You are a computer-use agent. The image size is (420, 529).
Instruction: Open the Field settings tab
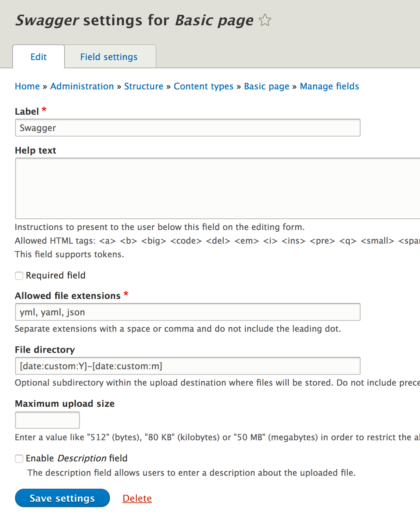109,57
